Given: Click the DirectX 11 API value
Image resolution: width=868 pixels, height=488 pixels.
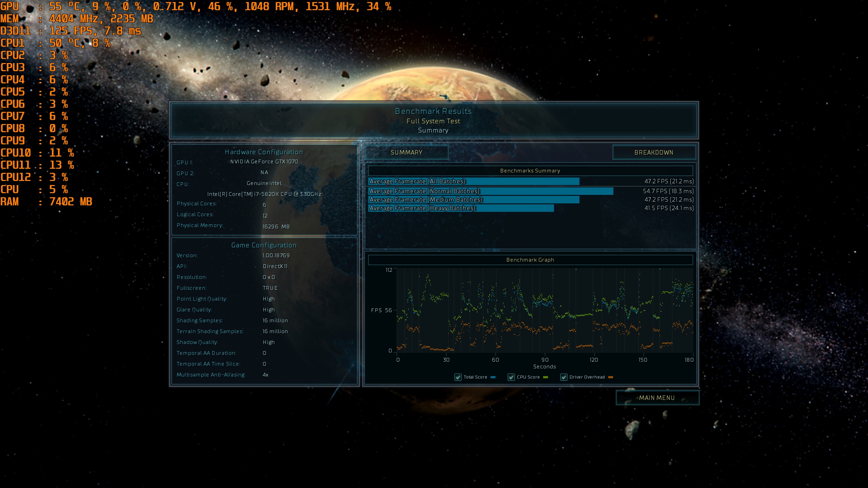Looking at the screenshot, I should (275, 266).
